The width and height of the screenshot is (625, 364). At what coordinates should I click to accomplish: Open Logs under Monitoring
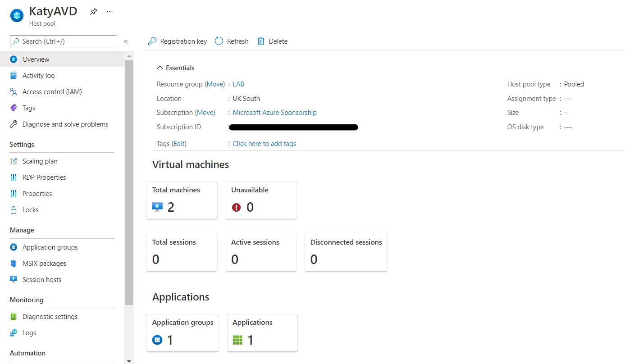[29, 332]
